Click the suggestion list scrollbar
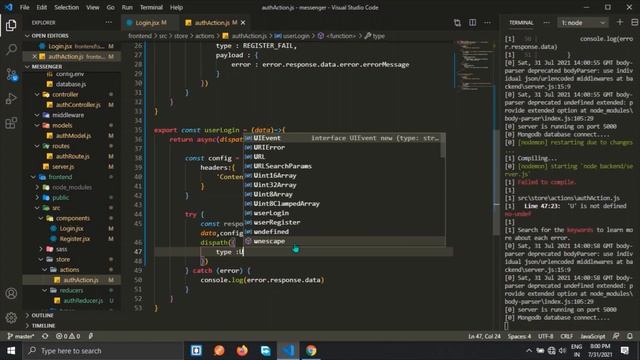 (442, 145)
